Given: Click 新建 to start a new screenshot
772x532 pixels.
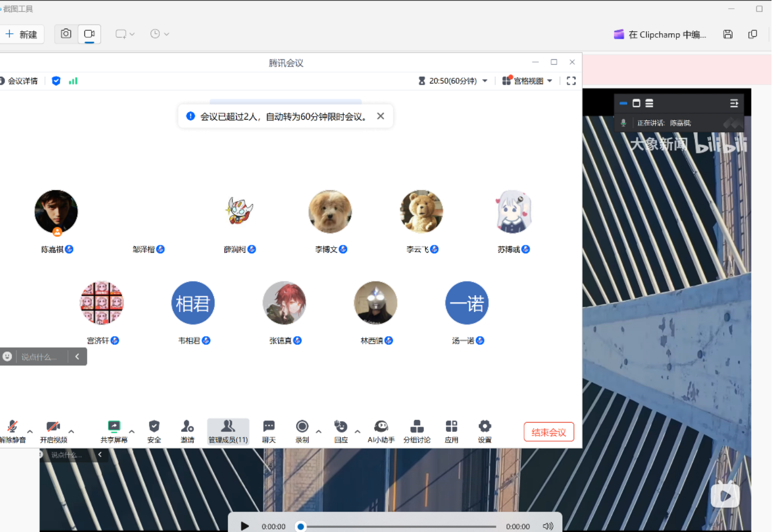Looking at the screenshot, I should point(22,34).
